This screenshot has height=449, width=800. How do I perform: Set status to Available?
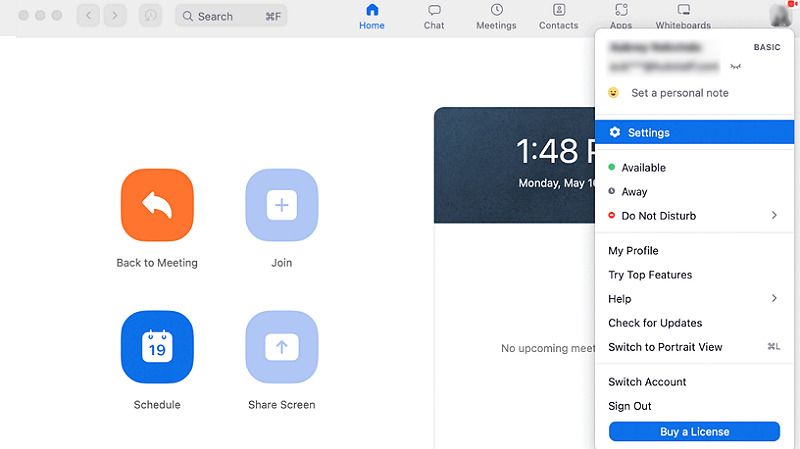(x=643, y=168)
